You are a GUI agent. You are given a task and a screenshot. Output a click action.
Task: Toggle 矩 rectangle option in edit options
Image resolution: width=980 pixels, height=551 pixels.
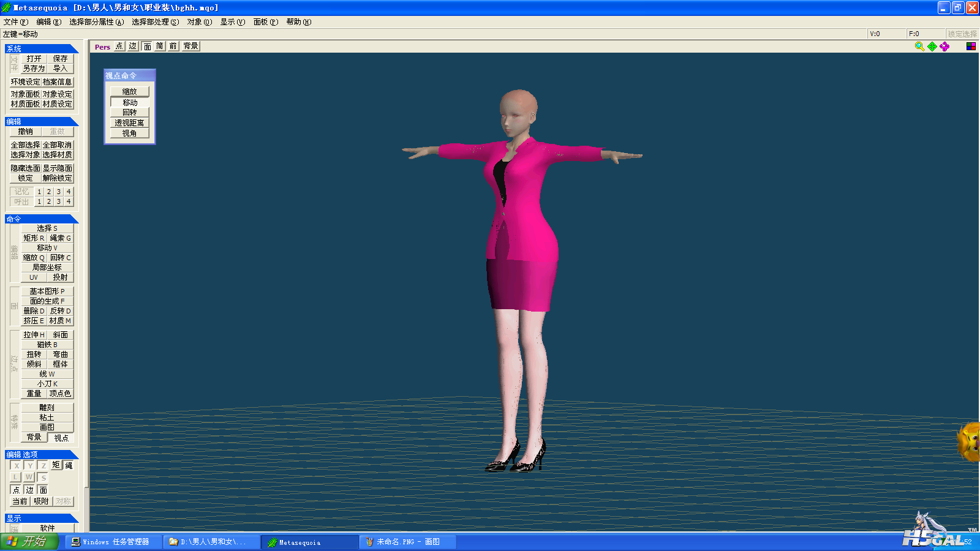(56, 465)
